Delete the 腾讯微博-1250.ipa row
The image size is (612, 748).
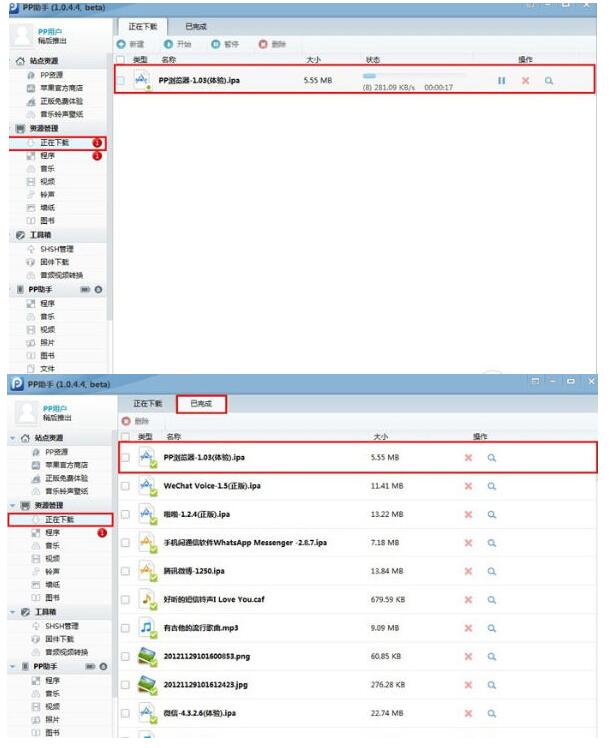pyautogui.click(x=468, y=571)
